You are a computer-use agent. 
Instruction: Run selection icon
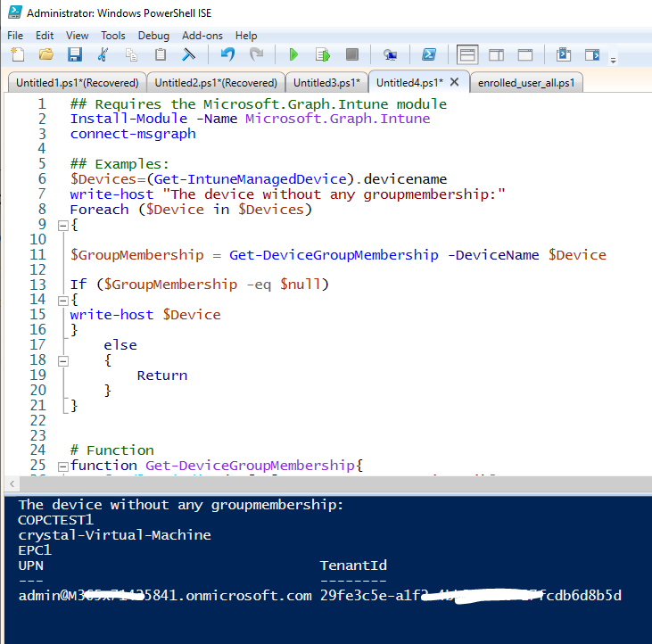pos(323,54)
